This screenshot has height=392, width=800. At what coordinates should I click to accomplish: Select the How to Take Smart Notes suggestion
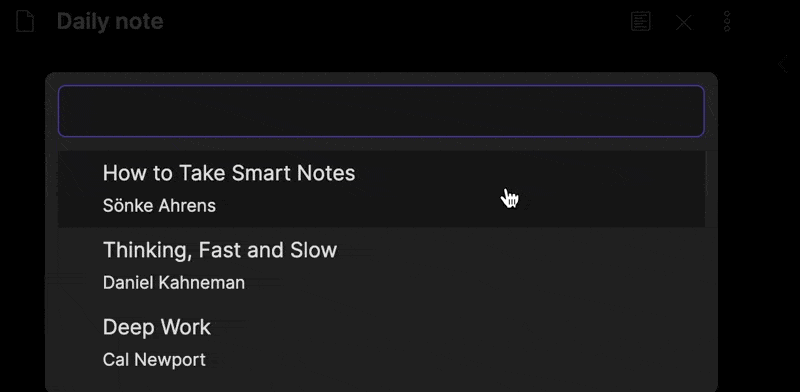click(381, 189)
